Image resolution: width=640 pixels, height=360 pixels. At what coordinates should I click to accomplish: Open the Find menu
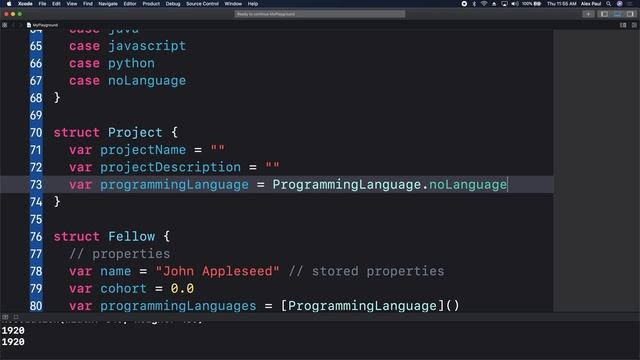tap(88, 4)
